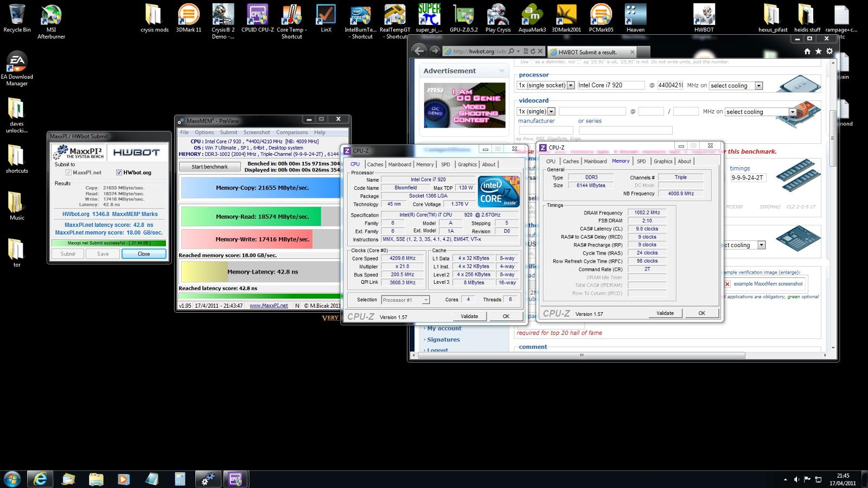Toggle the HWbot.org submit checkbox
The image size is (868, 488).
(119, 173)
